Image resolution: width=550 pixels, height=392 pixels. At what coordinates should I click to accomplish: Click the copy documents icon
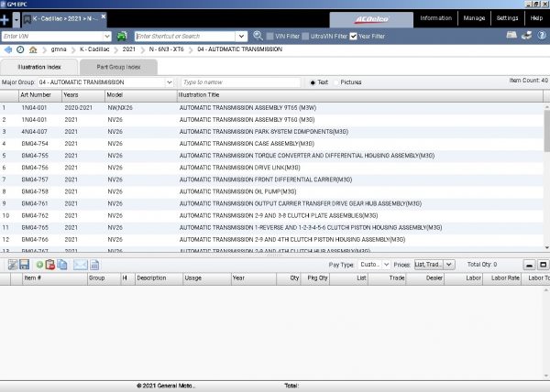(62, 265)
